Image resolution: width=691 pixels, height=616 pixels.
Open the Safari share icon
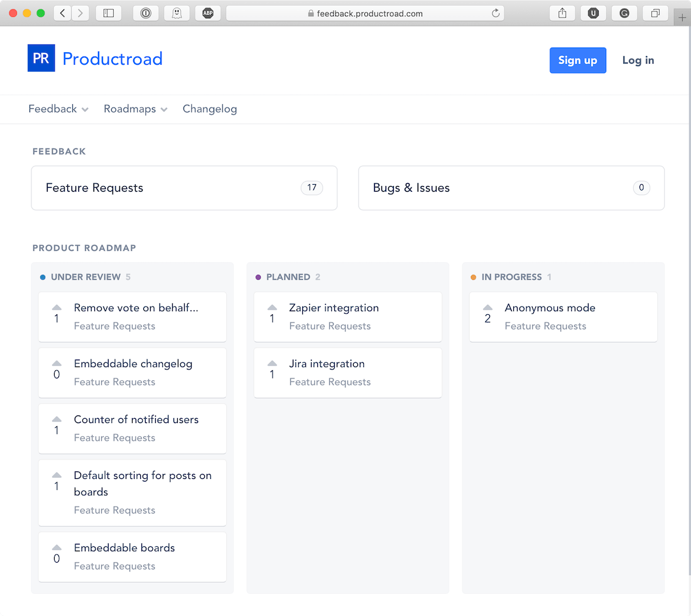click(562, 13)
